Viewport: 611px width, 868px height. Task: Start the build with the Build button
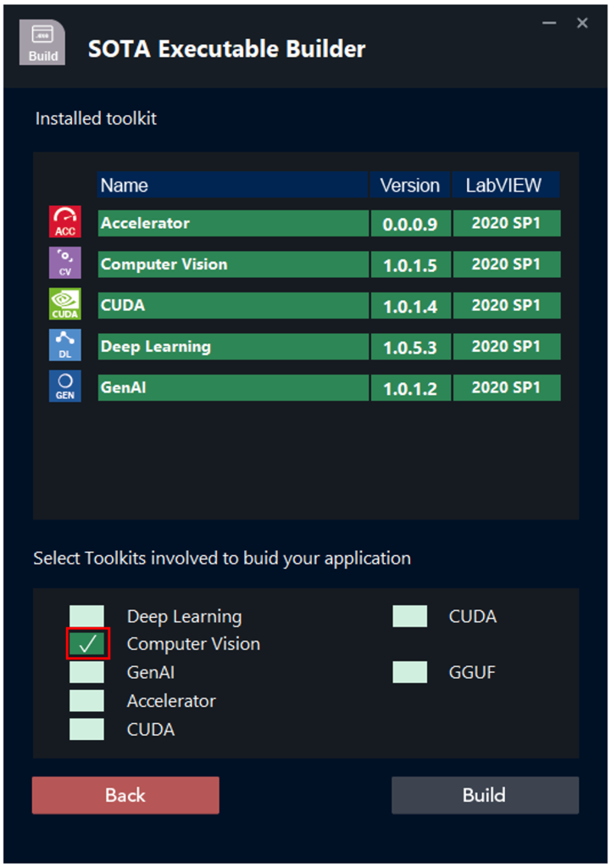[486, 795]
